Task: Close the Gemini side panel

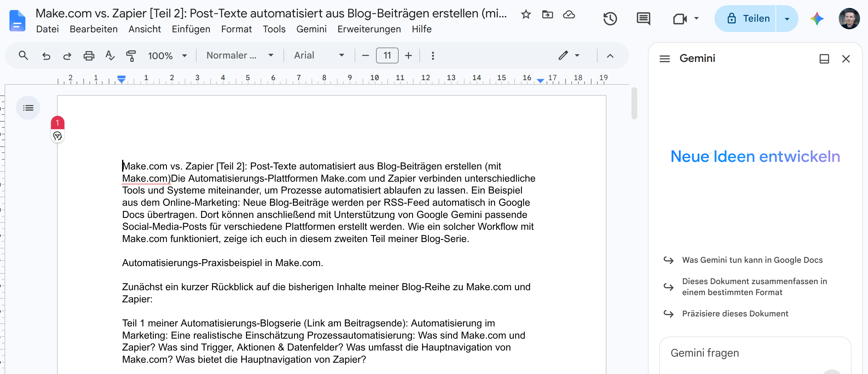Action: 846,59
